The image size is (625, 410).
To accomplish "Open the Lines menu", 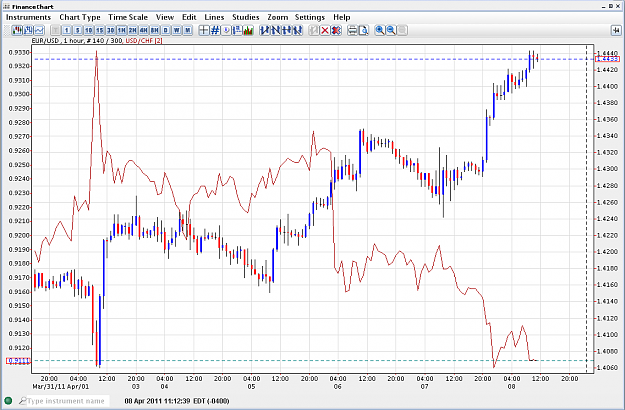I will click(x=214, y=17).
